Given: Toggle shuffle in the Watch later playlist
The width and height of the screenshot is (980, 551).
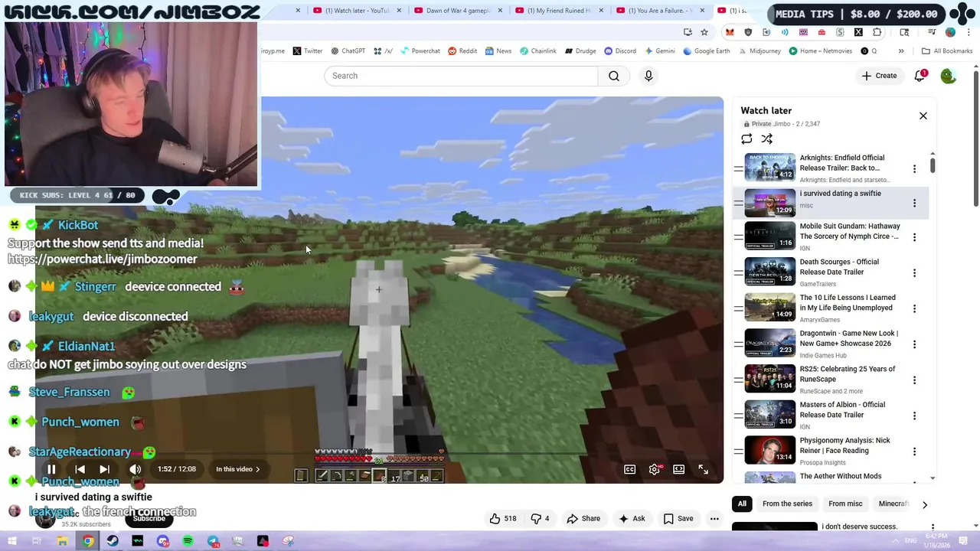Looking at the screenshot, I should (766, 139).
